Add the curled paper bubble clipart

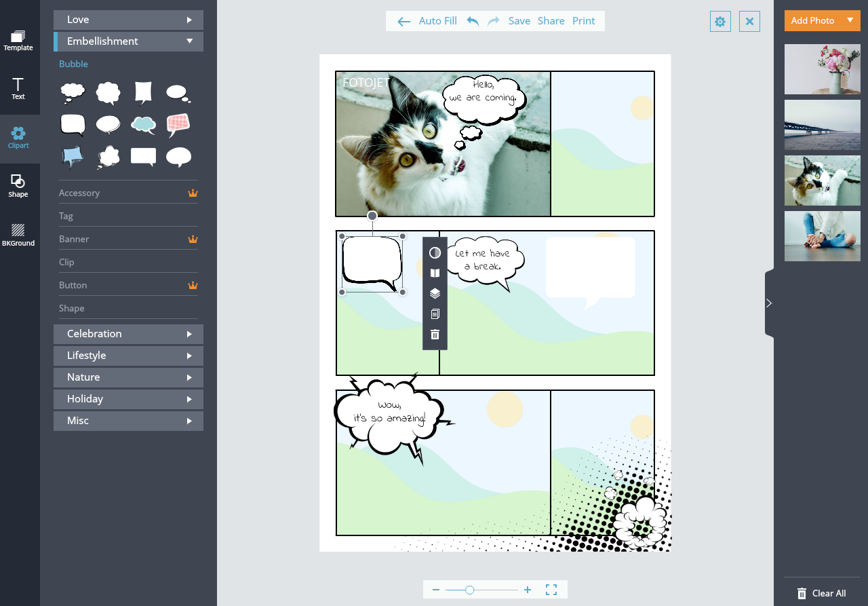pos(143,93)
